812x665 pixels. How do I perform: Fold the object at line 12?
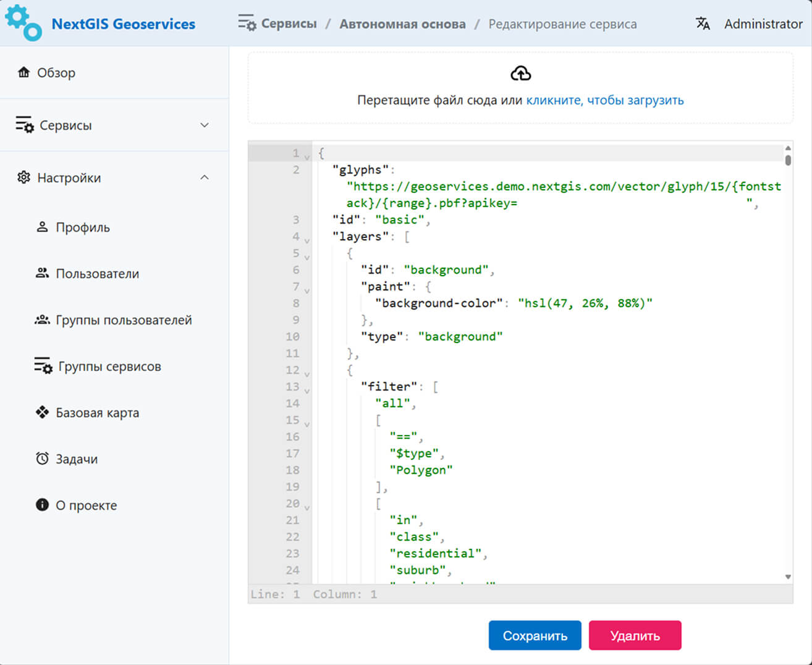point(307,374)
